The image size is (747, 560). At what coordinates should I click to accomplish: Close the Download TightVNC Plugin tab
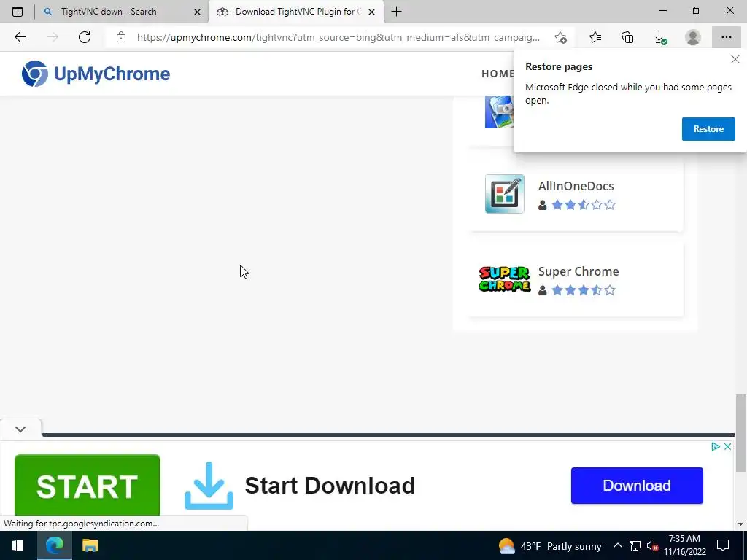coord(371,12)
